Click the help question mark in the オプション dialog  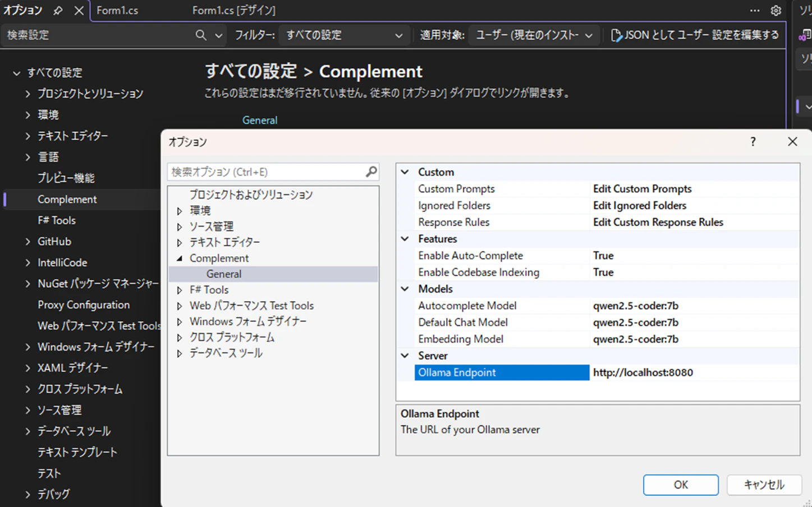pos(753,141)
